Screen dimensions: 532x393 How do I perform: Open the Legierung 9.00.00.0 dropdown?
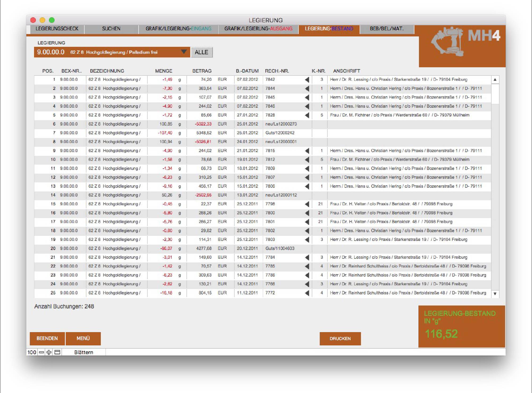click(184, 52)
